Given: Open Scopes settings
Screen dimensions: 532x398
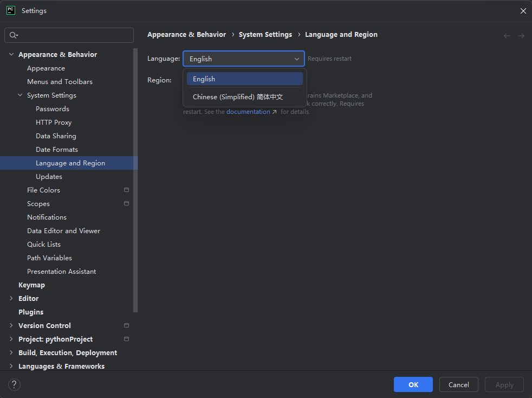Looking at the screenshot, I should (38, 204).
